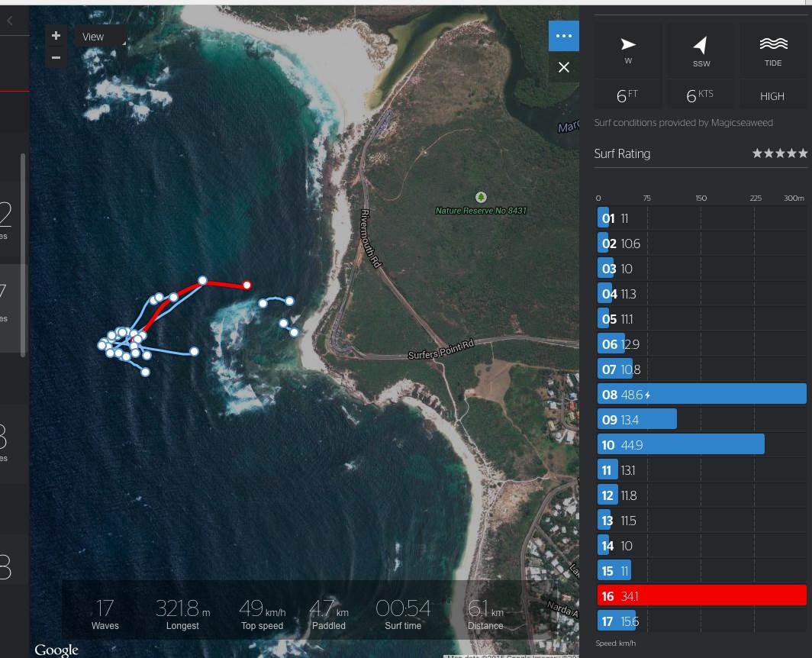Zoom in on the map with plus button
Screen dimensions: 812x658
(56, 36)
